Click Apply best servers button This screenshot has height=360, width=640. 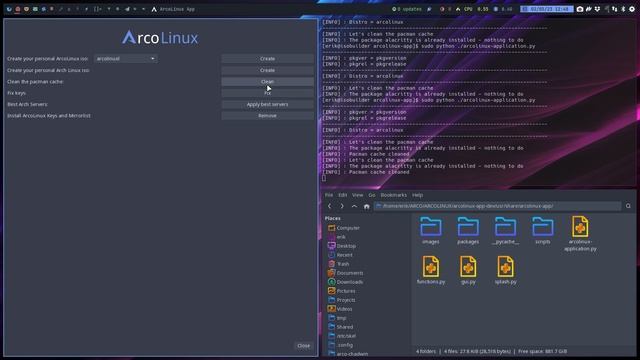click(267, 104)
